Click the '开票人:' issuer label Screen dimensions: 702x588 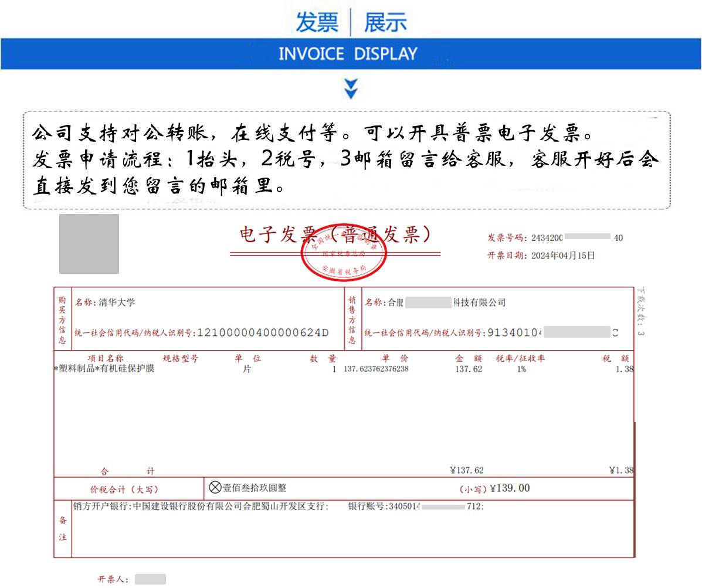113,579
